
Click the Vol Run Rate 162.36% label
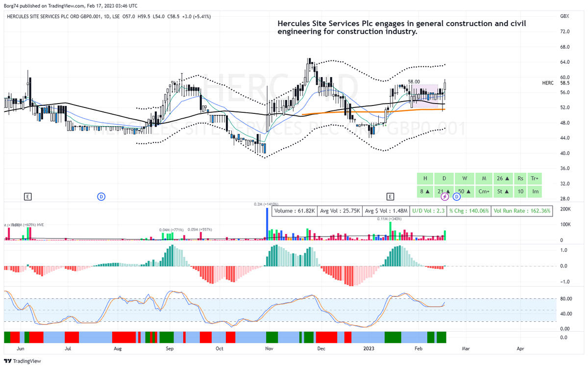522,211
